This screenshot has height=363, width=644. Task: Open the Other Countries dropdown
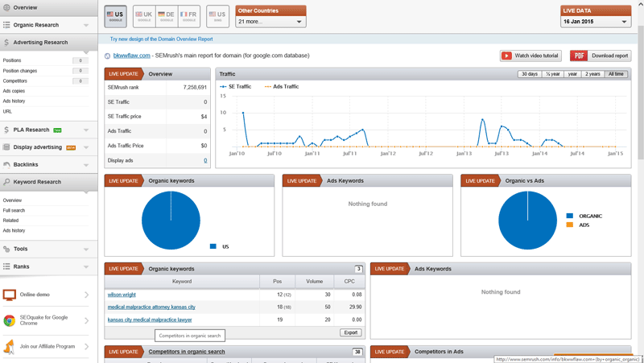coord(270,22)
